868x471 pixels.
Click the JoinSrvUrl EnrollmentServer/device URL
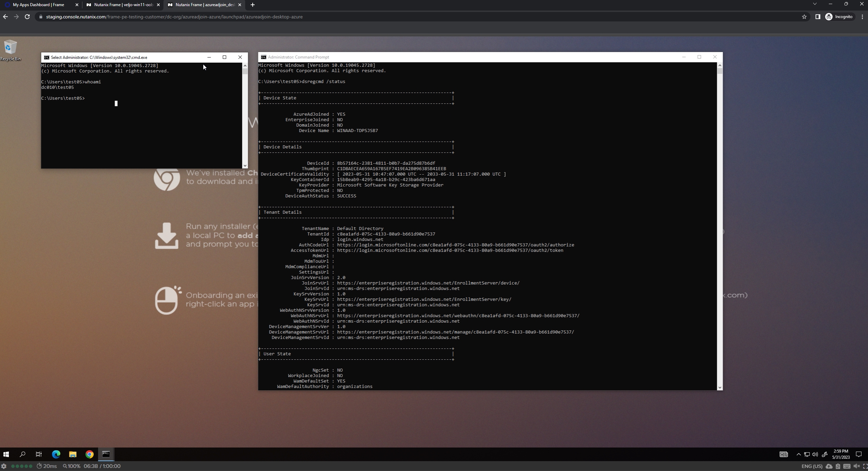point(428,283)
